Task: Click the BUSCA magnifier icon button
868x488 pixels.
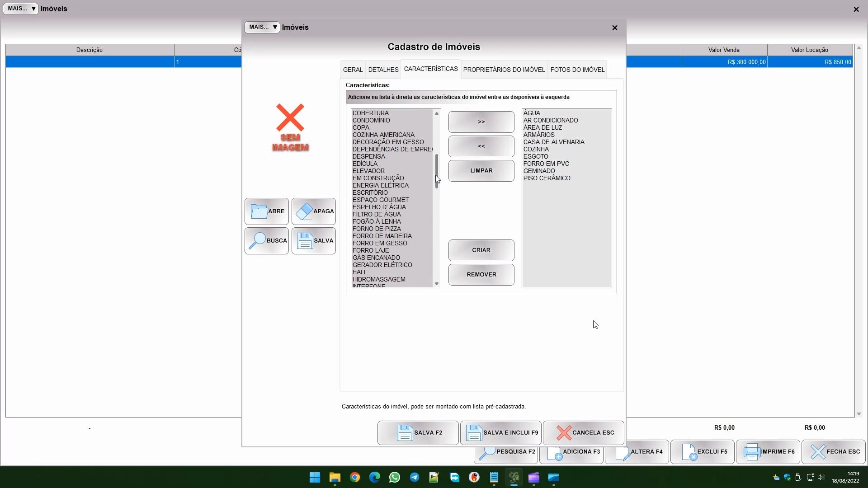Action: [x=266, y=241]
